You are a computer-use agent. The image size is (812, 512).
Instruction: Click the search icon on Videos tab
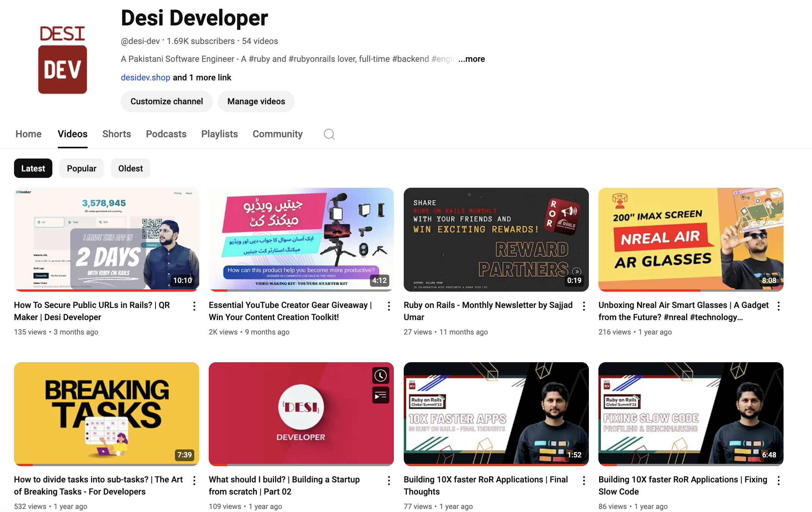pyautogui.click(x=329, y=134)
